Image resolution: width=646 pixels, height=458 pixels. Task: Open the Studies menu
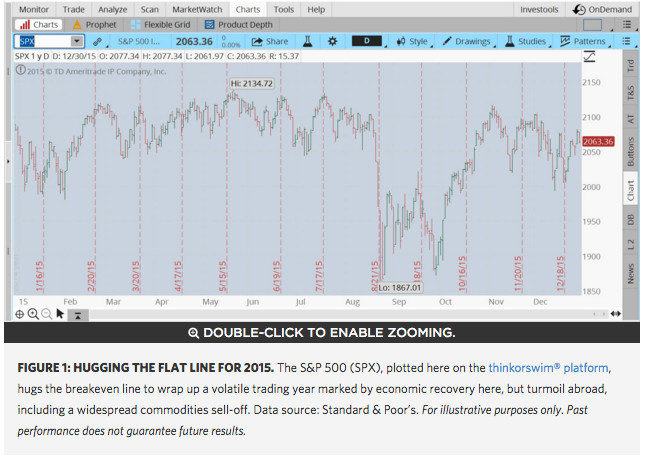click(526, 41)
